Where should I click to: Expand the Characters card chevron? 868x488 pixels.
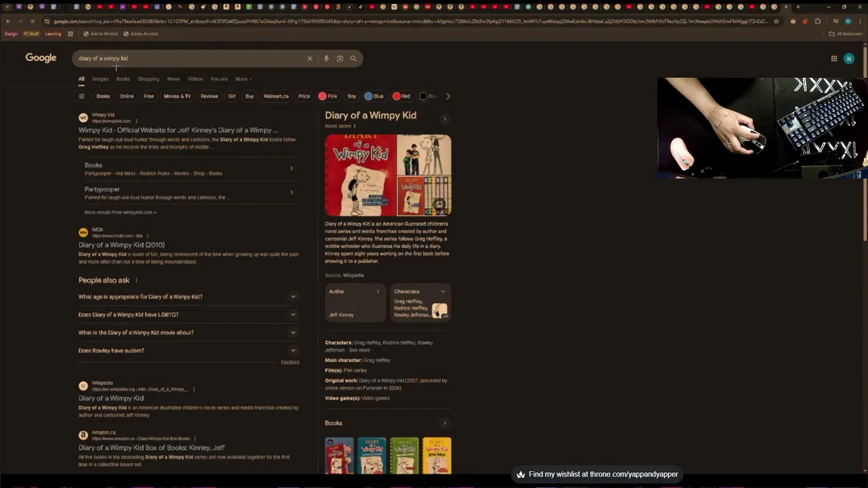443,291
